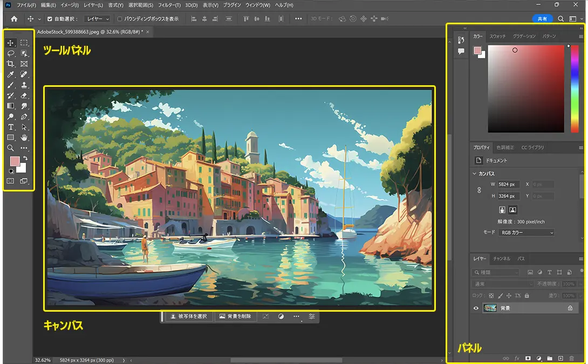Open the フィルター(T) menu
Screen dimensions: 588x364
tap(169, 5)
